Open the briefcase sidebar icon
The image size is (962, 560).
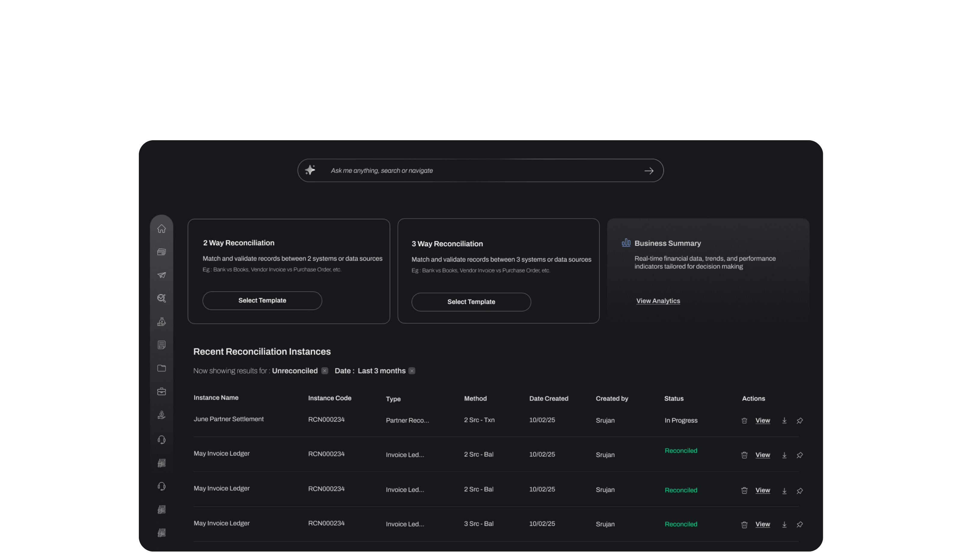click(161, 391)
